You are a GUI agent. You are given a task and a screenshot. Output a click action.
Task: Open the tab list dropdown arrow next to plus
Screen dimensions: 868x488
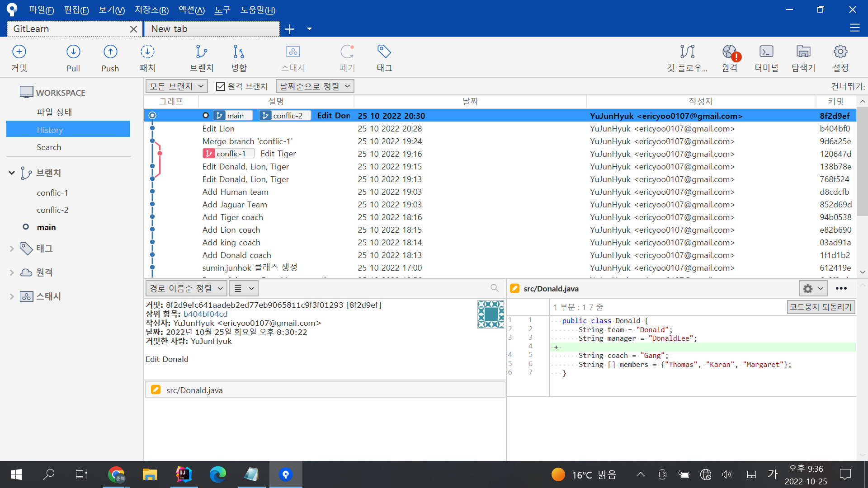[309, 29]
